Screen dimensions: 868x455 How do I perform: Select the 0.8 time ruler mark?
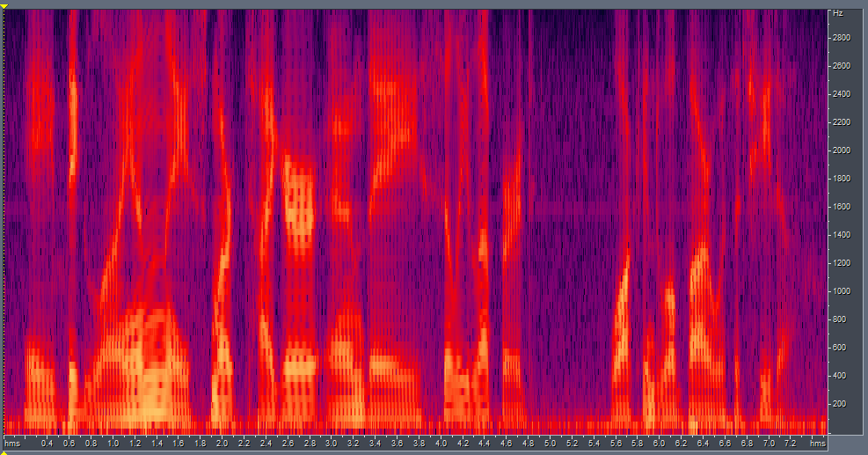coord(91,444)
